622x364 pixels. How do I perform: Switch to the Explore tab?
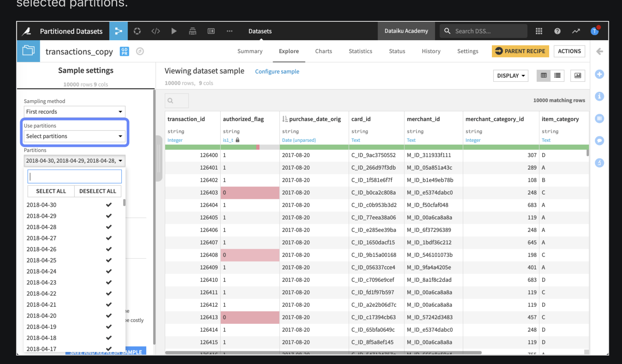pos(289,51)
